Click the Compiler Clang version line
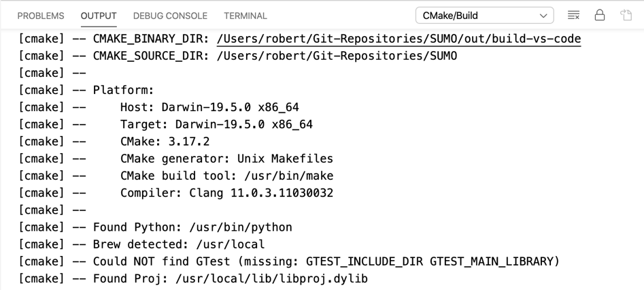This screenshot has width=644, height=290. pyautogui.click(x=226, y=193)
